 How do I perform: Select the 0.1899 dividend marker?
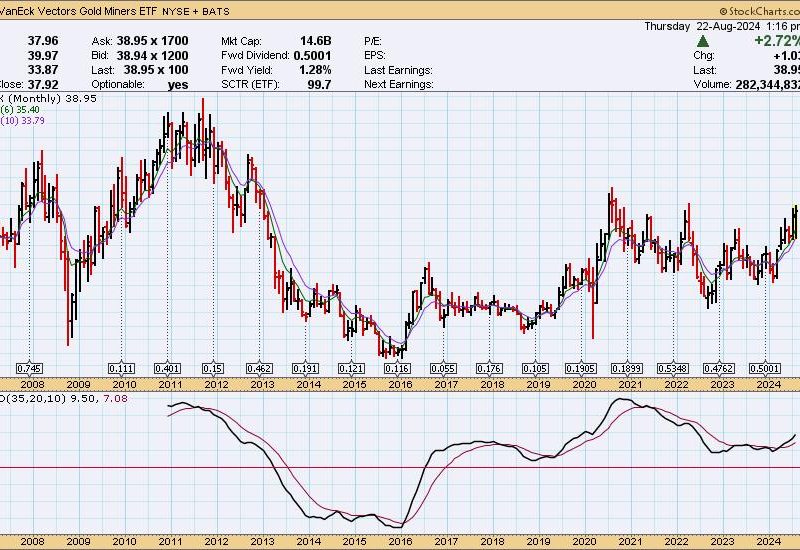pos(627,368)
